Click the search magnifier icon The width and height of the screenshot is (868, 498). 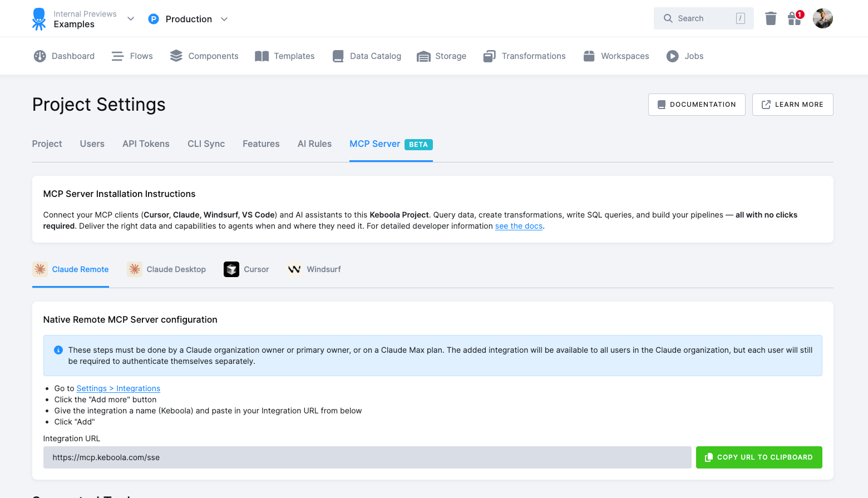pyautogui.click(x=668, y=18)
